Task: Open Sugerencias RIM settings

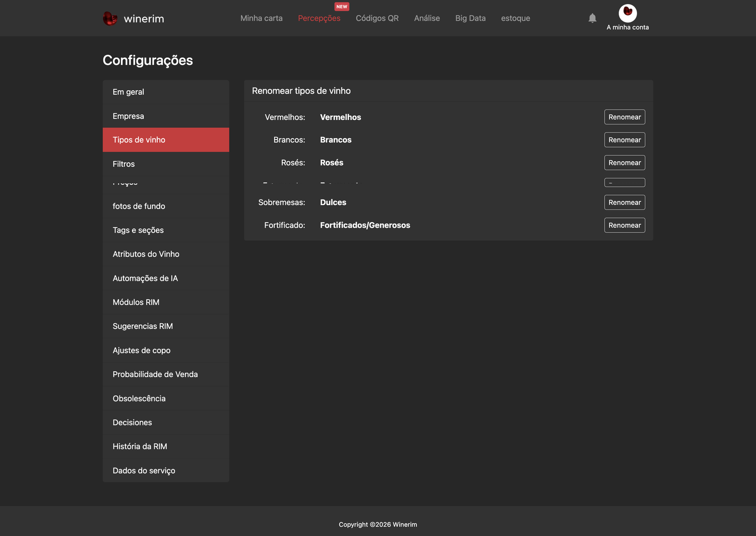Action: pyautogui.click(x=166, y=326)
